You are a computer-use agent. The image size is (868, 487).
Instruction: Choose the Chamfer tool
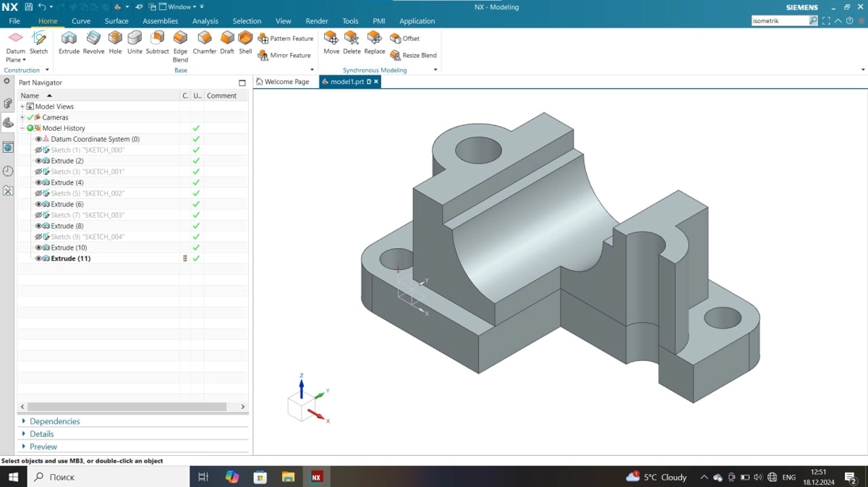pos(205,43)
